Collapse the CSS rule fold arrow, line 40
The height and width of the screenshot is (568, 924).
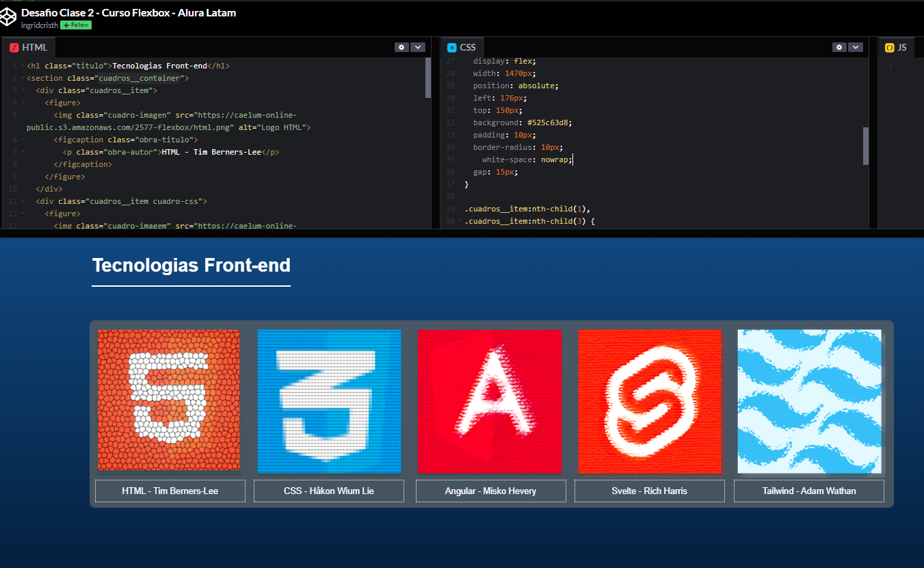pos(460,221)
